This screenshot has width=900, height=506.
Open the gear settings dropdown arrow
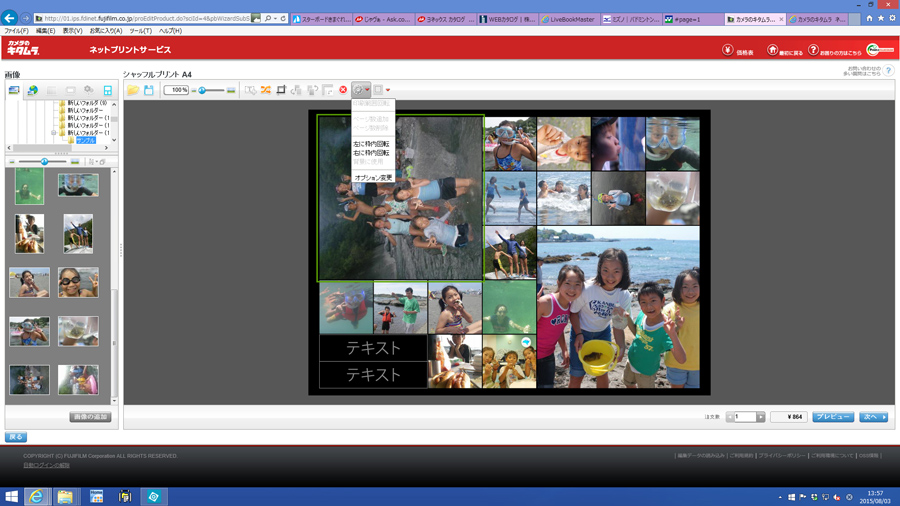click(367, 90)
